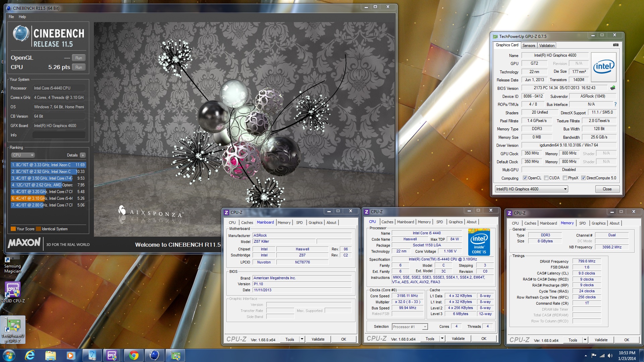Click the Bus Interface question mark icon
Image resolution: width=644 pixels, height=362 pixels.
(615, 104)
